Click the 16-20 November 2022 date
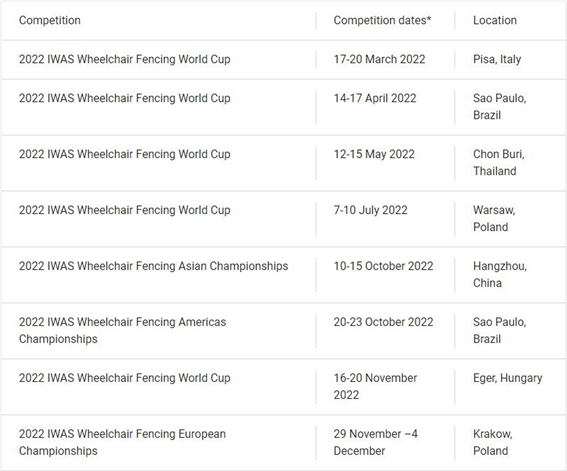567x471 pixels. (375, 386)
